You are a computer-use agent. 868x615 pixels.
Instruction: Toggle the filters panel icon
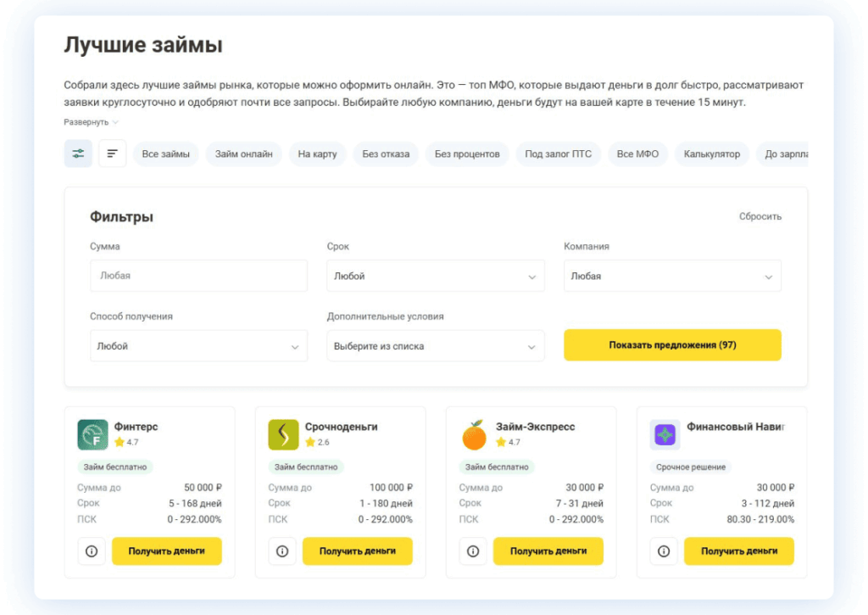(78, 154)
